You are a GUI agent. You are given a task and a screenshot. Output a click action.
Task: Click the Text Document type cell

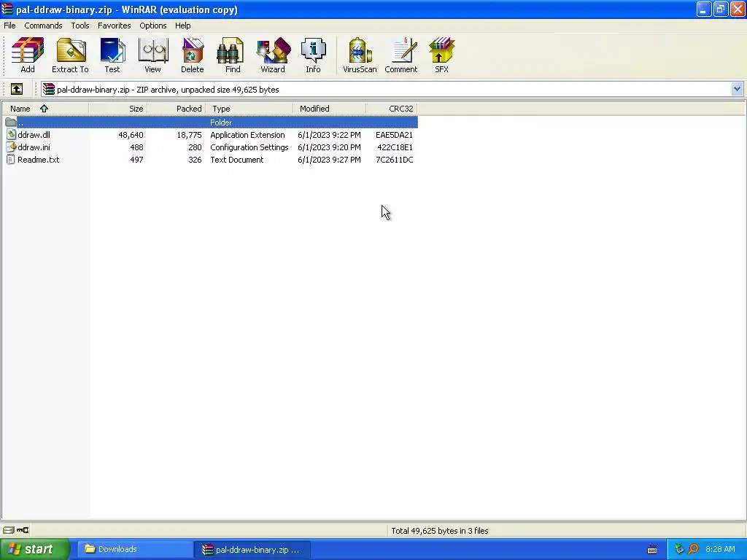pyautogui.click(x=237, y=160)
